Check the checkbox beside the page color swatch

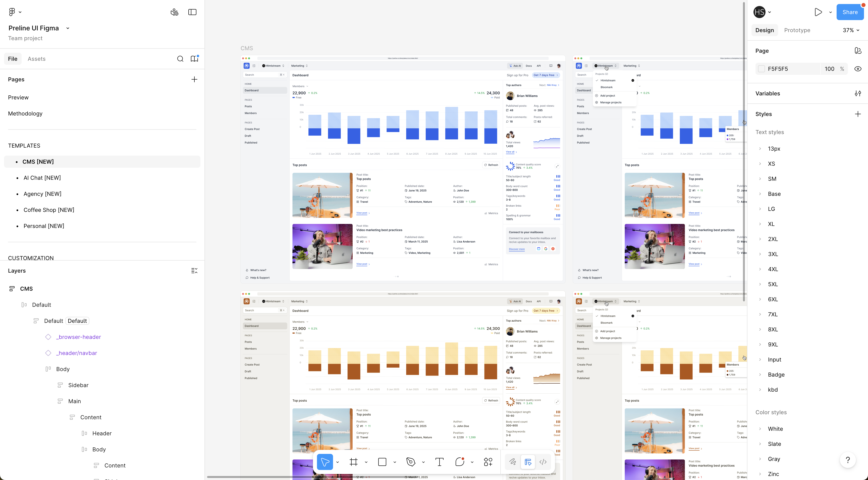pyautogui.click(x=761, y=69)
